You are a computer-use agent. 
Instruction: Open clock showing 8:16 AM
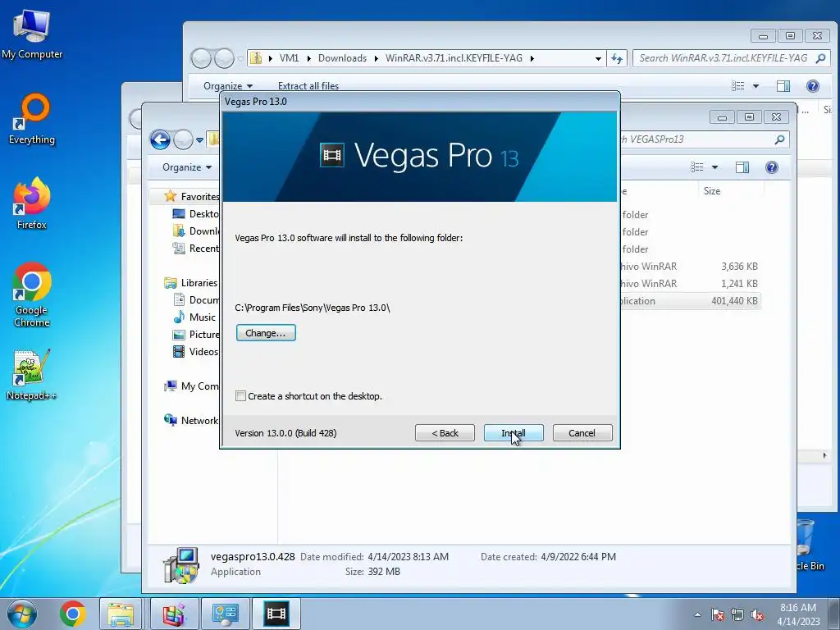[x=798, y=614]
